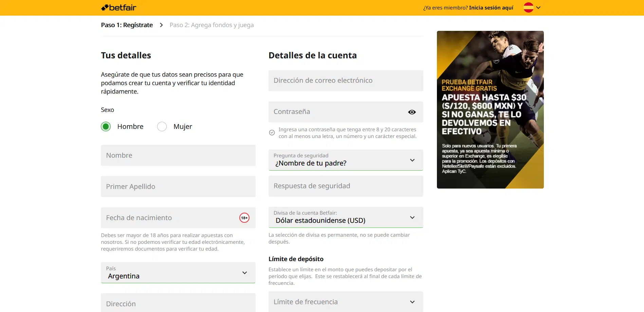Click the Betfair logo
Screen dimensions: 644x312
118,7
